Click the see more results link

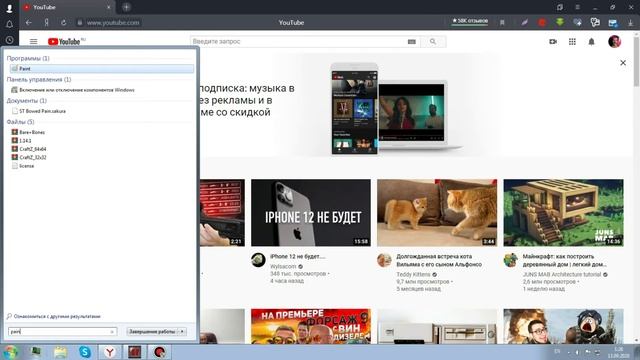tap(53, 316)
